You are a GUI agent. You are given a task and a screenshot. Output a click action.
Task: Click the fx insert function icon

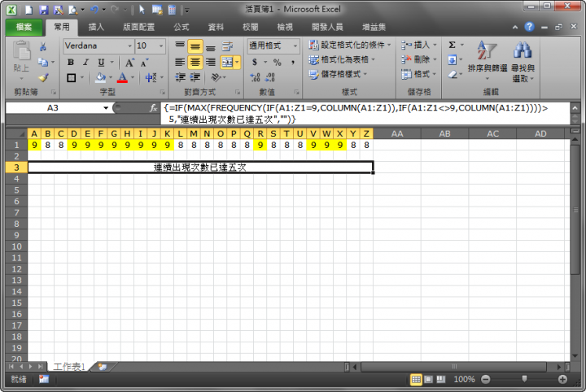(x=153, y=108)
